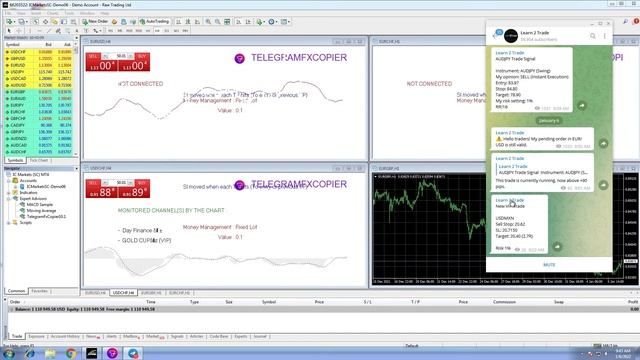Select the M1 timeframe button

coord(111,31)
